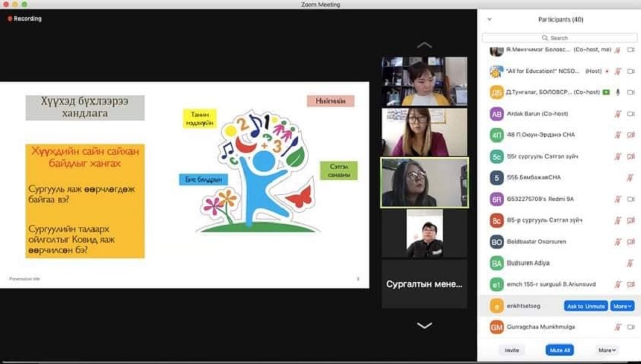Click the Mute All button

point(559,350)
